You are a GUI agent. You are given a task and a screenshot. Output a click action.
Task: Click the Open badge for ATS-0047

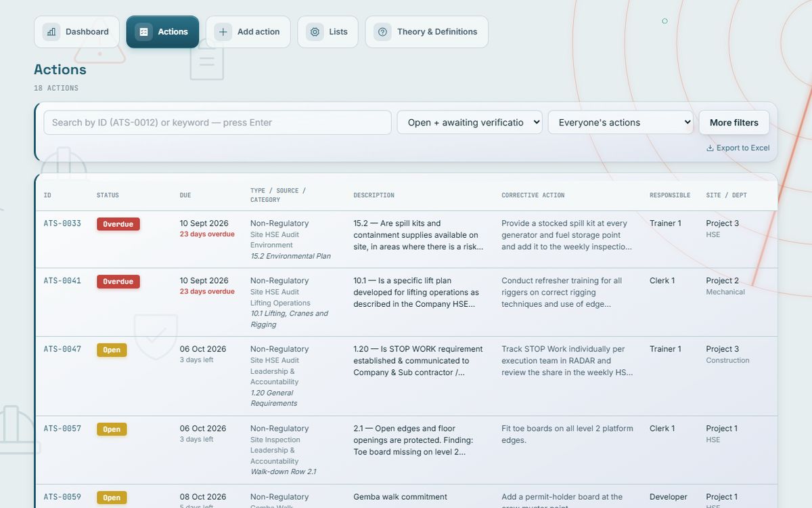pyautogui.click(x=112, y=350)
